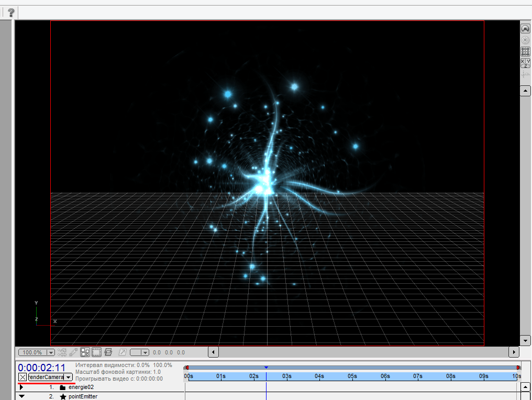Click the 01s mark on time ruler

coord(221,376)
